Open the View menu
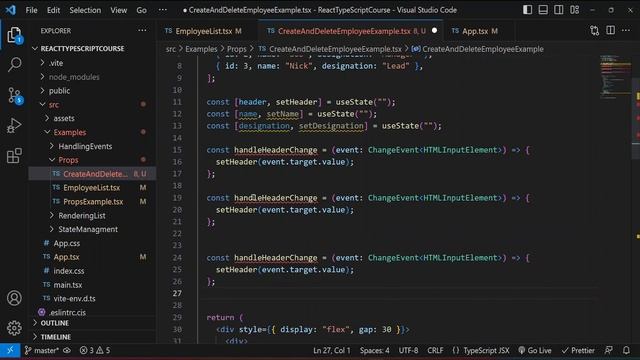The image size is (640, 360). click(x=118, y=10)
